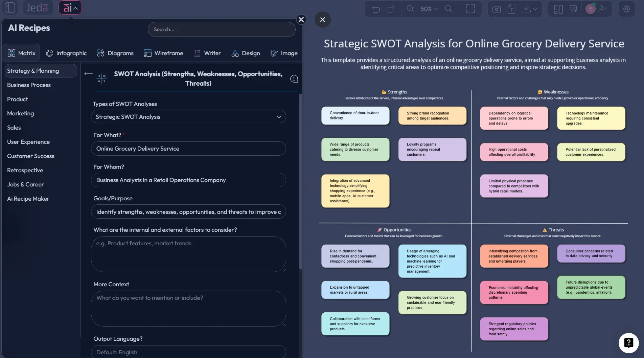Enter fullscreen mode

(470, 9)
